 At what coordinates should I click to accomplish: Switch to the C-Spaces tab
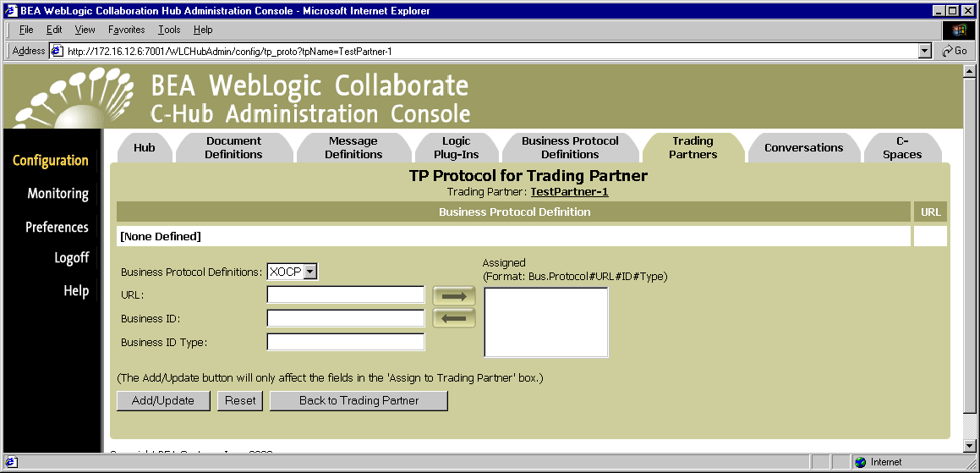click(x=902, y=148)
